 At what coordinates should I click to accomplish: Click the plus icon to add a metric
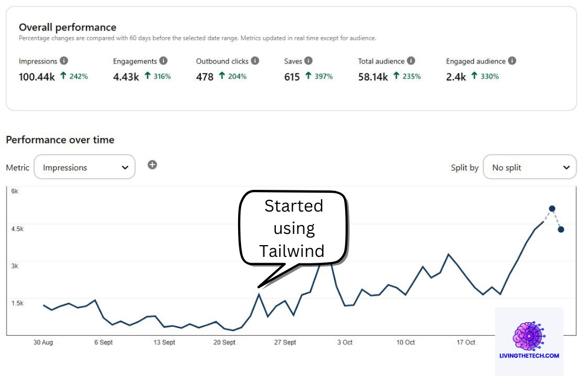(152, 165)
